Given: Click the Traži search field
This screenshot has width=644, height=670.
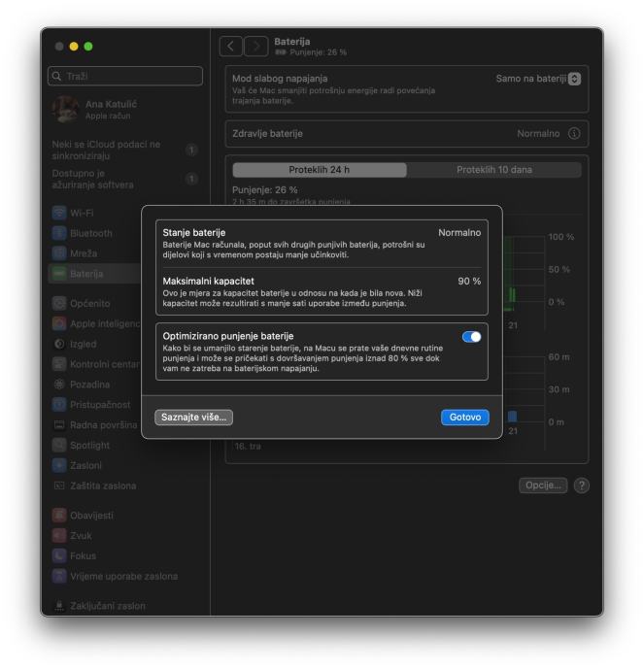Looking at the screenshot, I should 125,76.
